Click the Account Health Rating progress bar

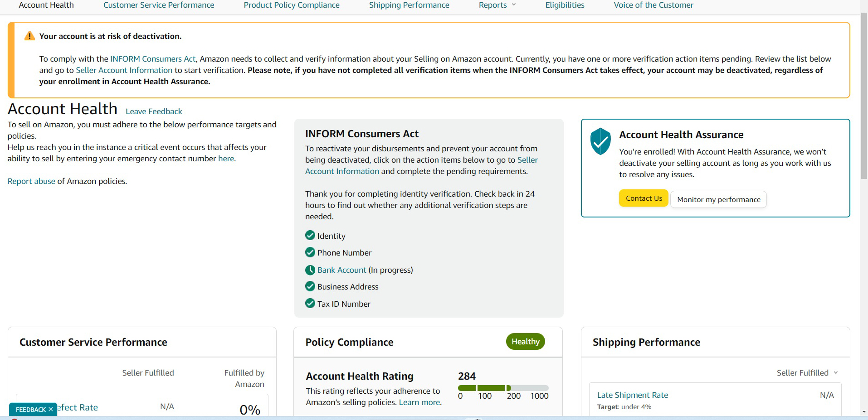click(503, 388)
